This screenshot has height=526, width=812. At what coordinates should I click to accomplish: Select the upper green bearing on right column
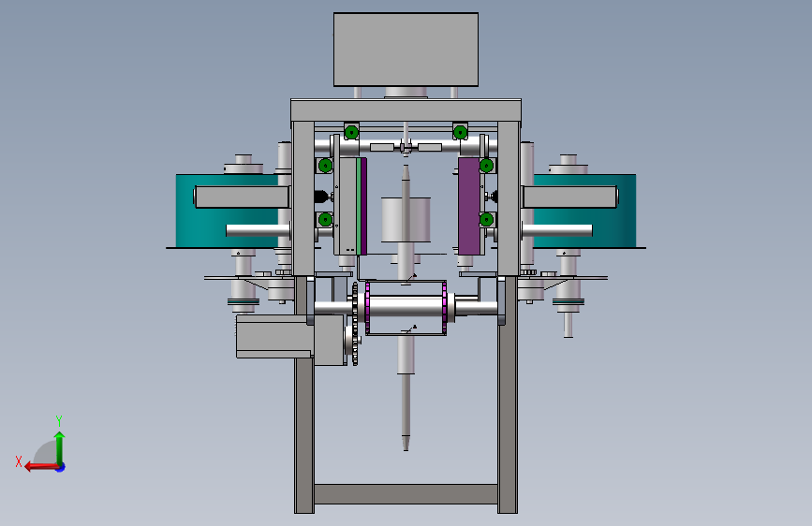tap(486, 166)
